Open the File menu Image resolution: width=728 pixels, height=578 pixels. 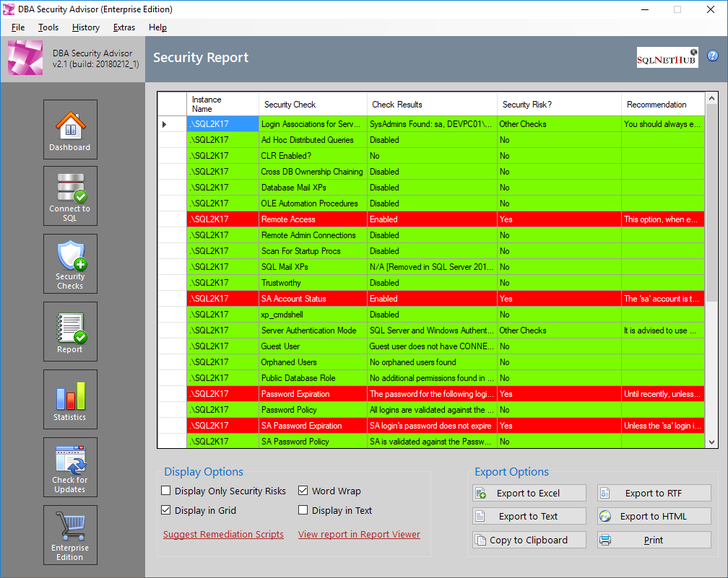coord(18,27)
